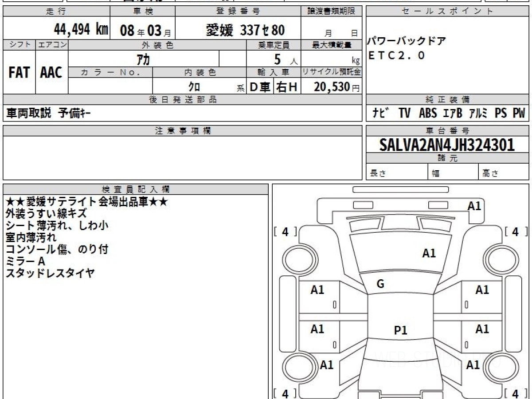Click the 内装色 header
The width and height of the screenshot is (532, 399).
[199, 72]
